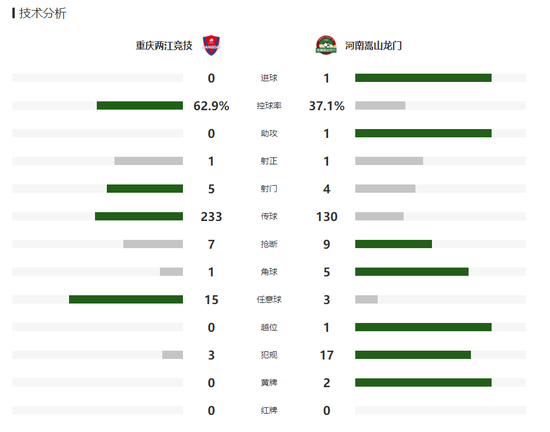550x432 pixels.
Task: Click the 17 fouls green bar
Action: pos(413,355)
